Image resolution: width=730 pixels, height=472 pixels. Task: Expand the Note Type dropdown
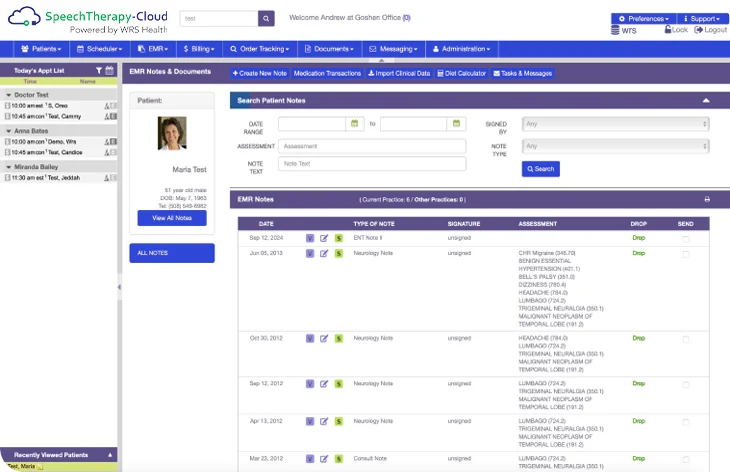[616, 146]
